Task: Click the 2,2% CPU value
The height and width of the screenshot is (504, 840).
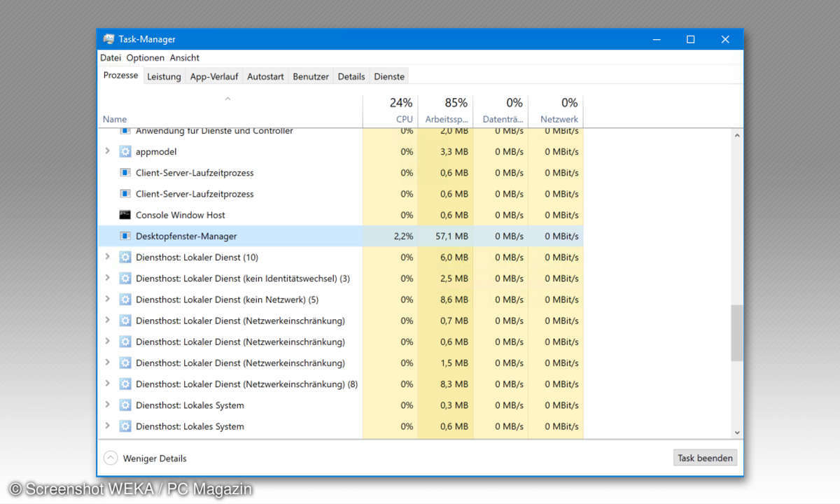Action: 403,236
